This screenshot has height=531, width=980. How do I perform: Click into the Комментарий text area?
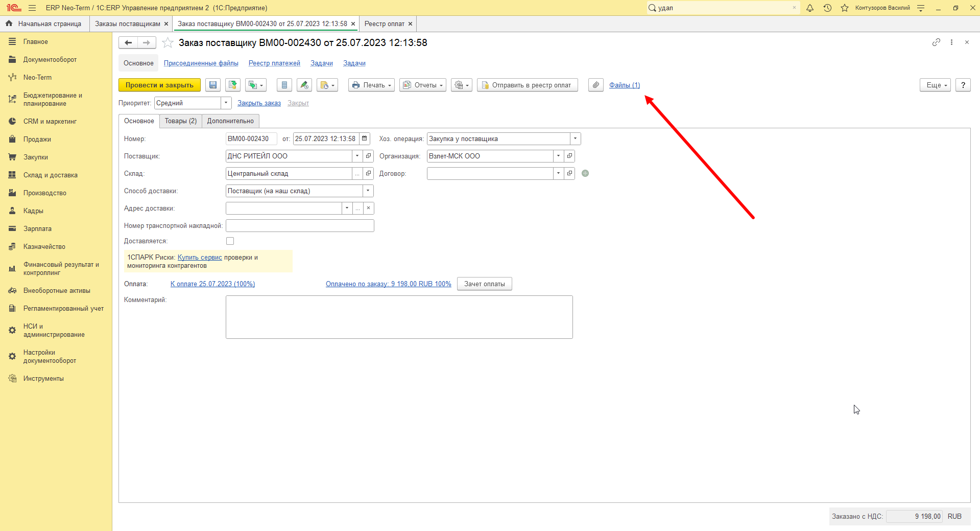(x=399, y=317)
